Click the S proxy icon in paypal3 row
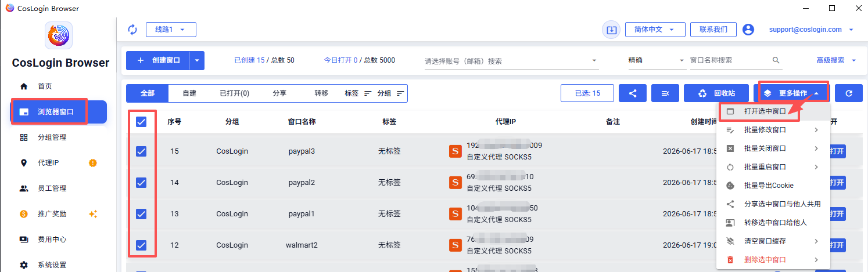This screenshot has width=868, height=272. [x=456, y=151]
